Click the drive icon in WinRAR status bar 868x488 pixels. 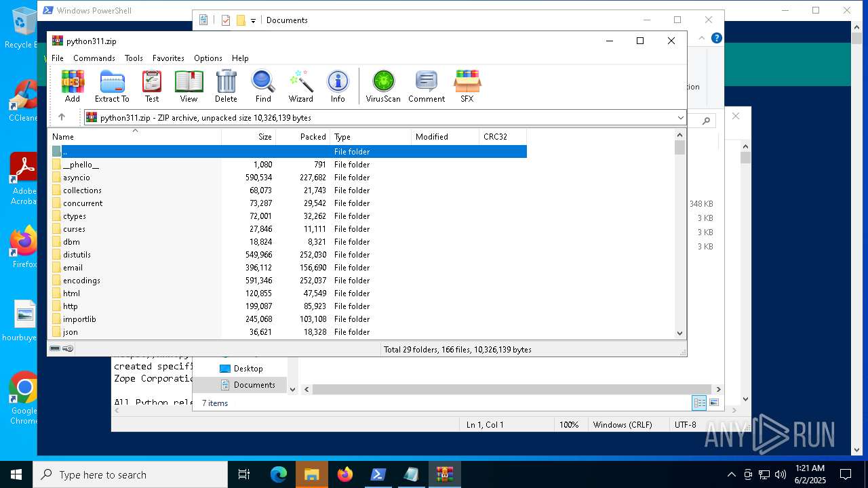point(56,348)
